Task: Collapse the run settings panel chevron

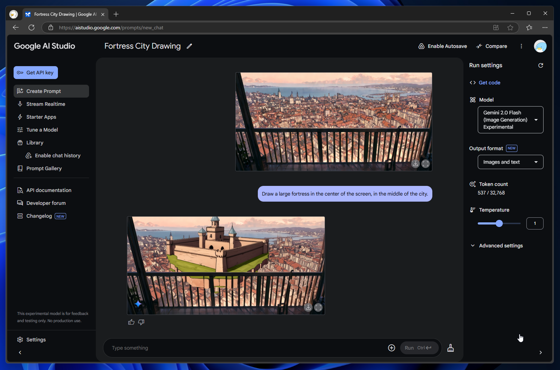Action: pyautogui.click(x=540, y=352)
